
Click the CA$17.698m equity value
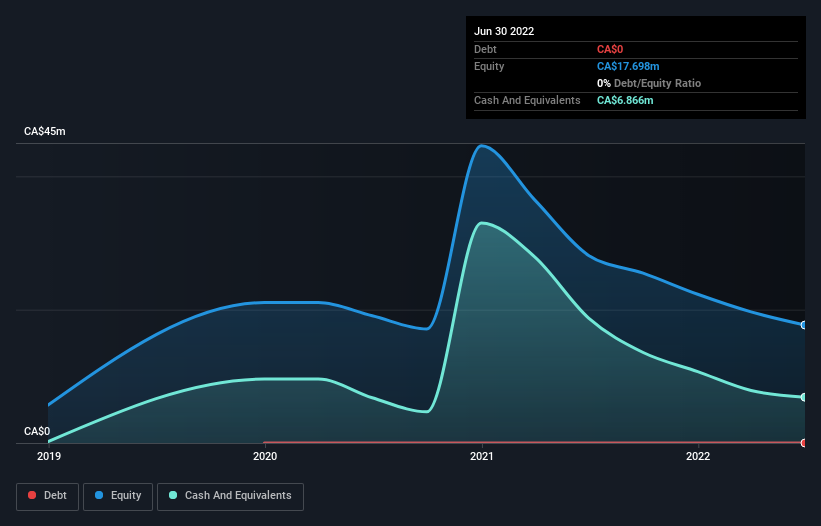(628, 66)
